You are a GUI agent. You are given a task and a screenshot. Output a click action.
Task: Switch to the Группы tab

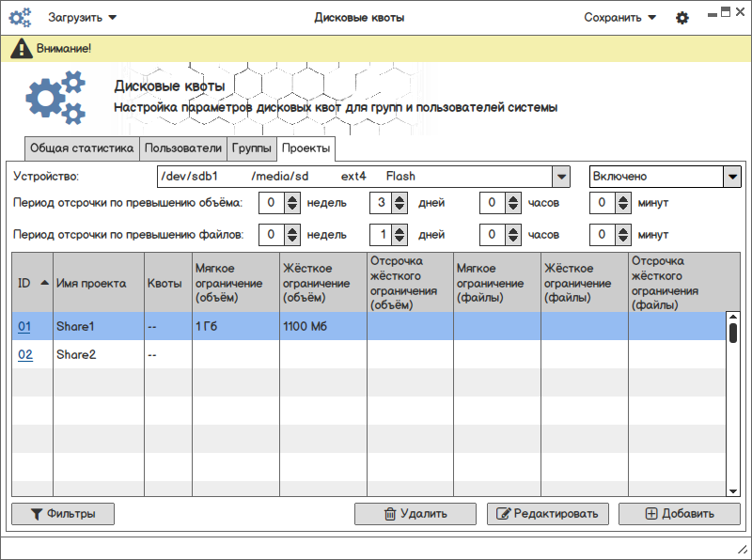pos(252,148)
